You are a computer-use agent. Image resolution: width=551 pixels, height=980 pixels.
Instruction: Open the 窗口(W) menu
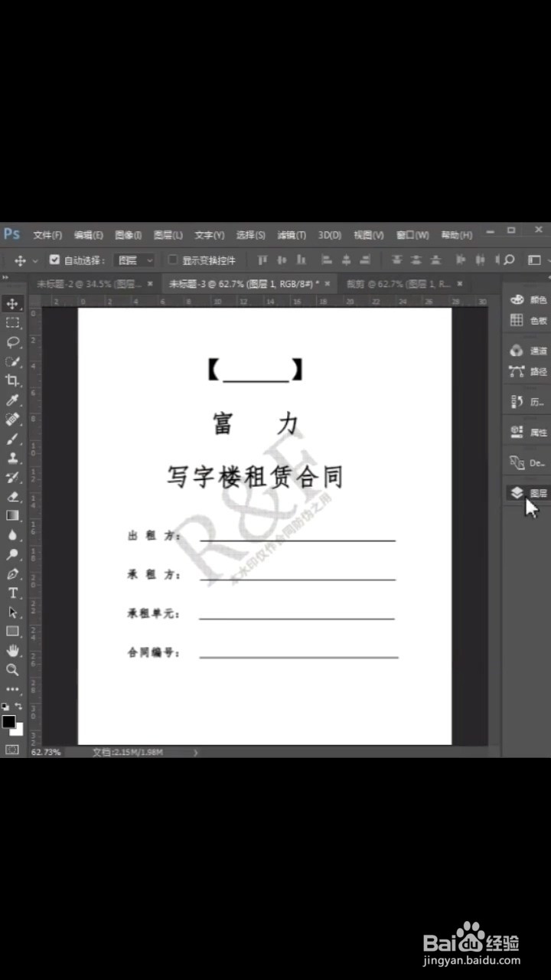(412, 235)
